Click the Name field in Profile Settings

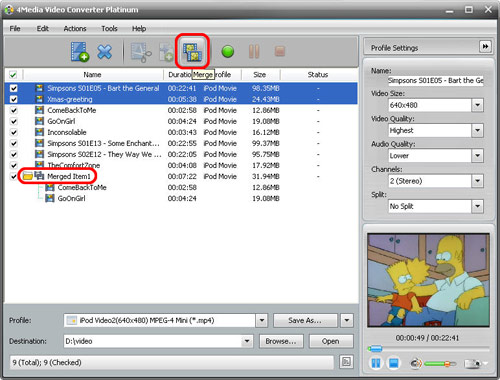point(436,80)
